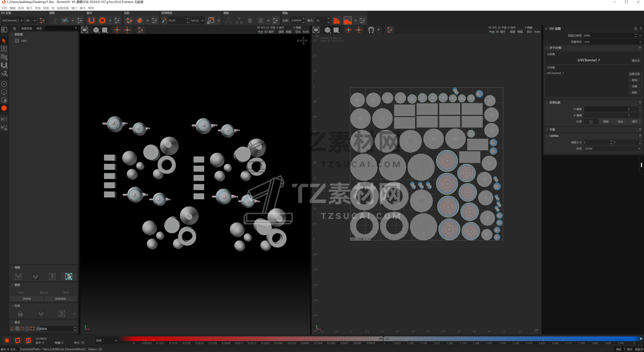This screenshot has height=352, width=644.
Task: Check the 1001 tile checkbox
Action: [x=17, y=41]
